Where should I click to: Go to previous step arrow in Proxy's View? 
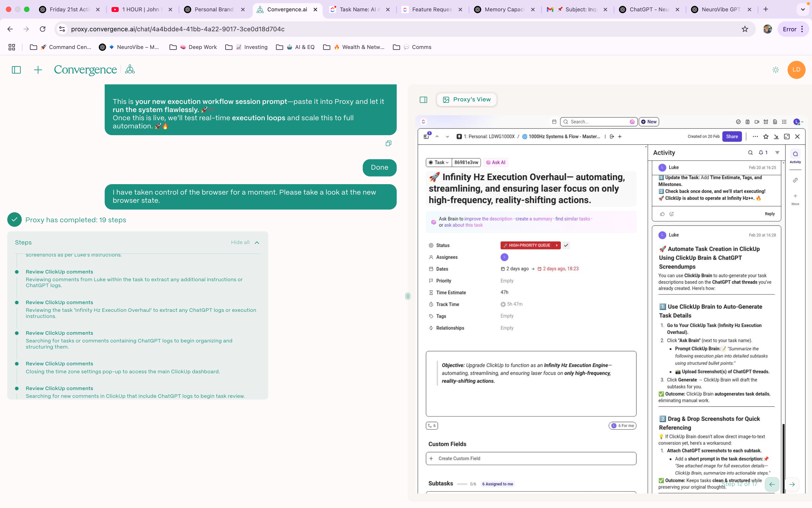click(x=772, y=484)
